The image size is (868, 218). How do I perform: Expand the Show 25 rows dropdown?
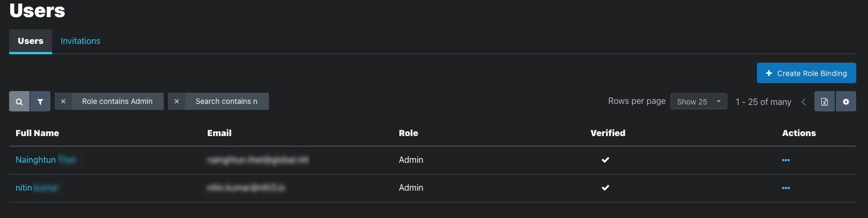(x=699, y=101)
